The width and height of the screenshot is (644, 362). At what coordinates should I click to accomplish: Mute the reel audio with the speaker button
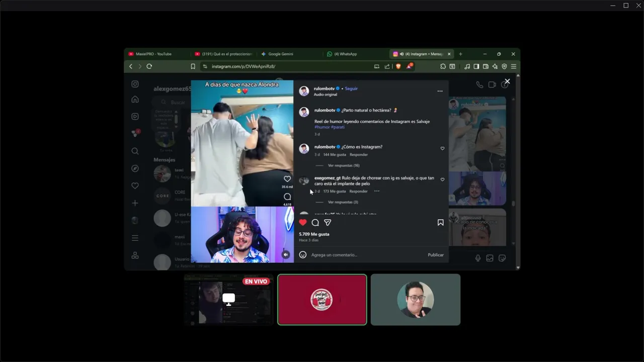pos(286,255)
